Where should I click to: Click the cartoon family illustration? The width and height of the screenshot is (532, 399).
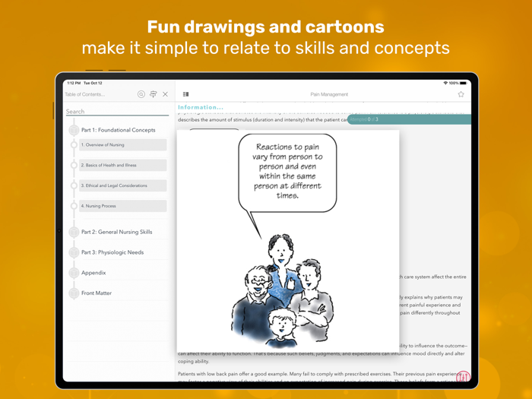pyautogui.click(x=282, y=291)
